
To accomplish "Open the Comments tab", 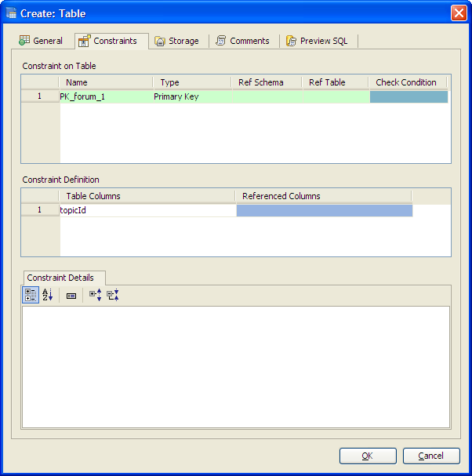I will click(242, 41).
